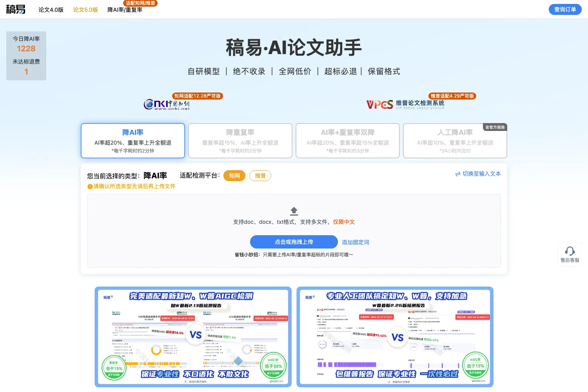Viewport: 588px width, 392px height.
Task: Click the 添加固定词 link
Action: tap(356, 242)
